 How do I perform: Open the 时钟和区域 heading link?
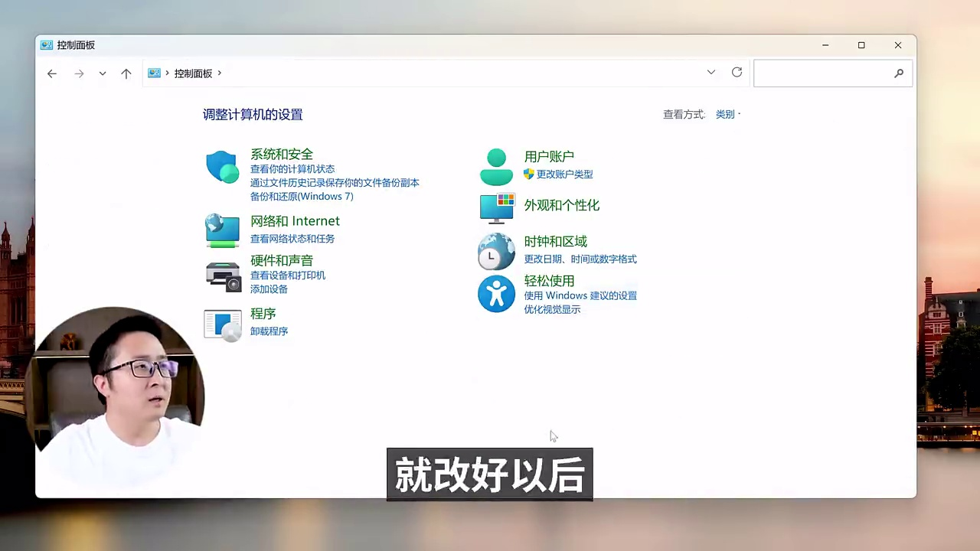point(556,241)
